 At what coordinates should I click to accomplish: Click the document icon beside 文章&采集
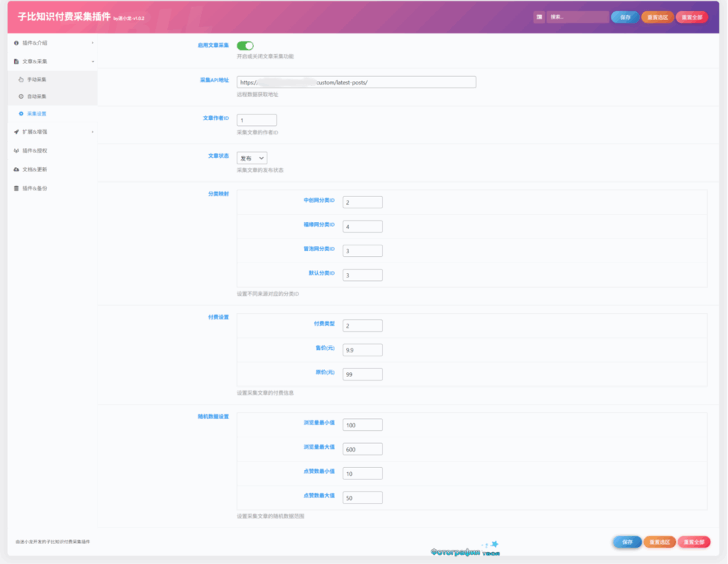point(16,62)
